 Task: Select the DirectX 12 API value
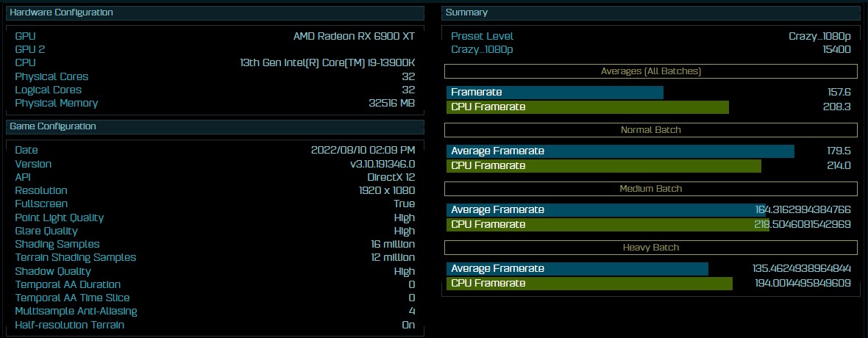click(391, 177)
